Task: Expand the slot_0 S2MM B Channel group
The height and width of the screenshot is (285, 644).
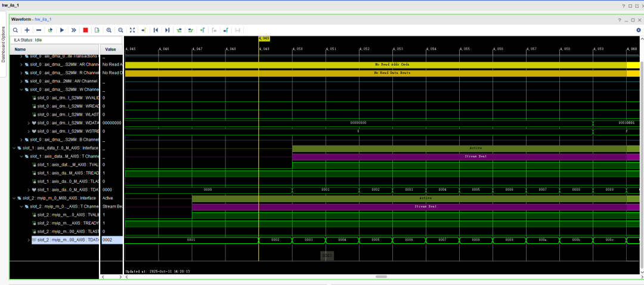Action: coord(21,140)
